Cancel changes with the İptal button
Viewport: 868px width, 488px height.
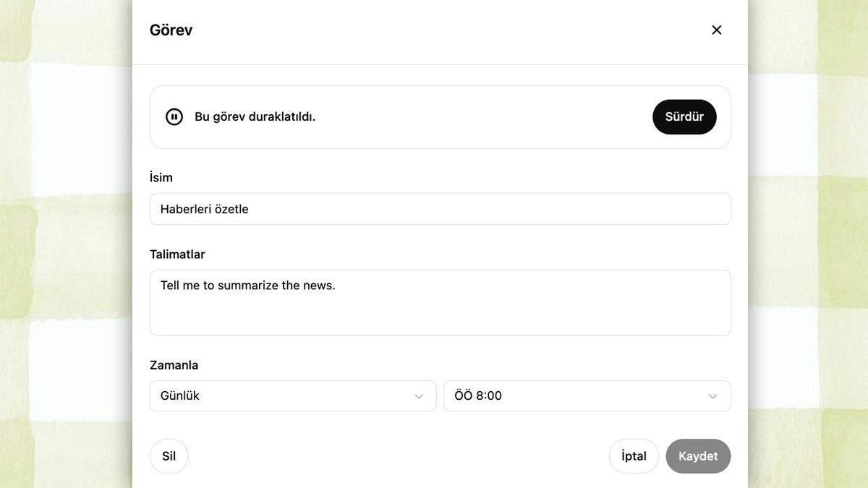(634, 456)
